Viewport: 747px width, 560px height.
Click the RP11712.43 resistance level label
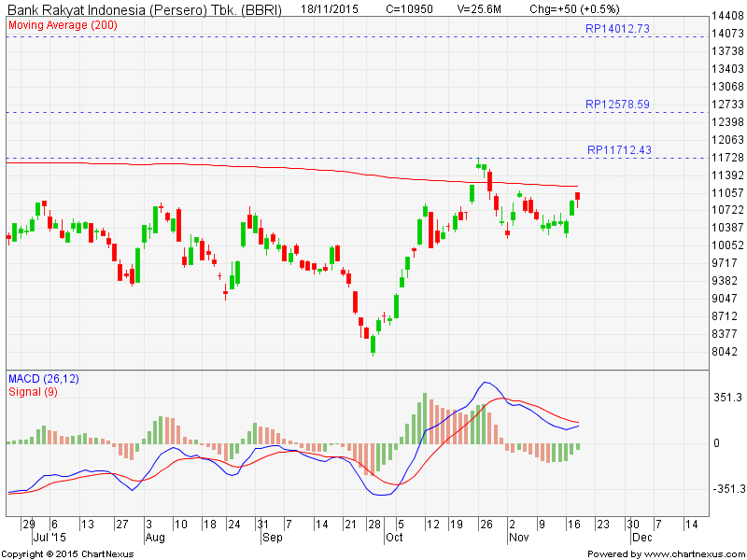(617, 150)
